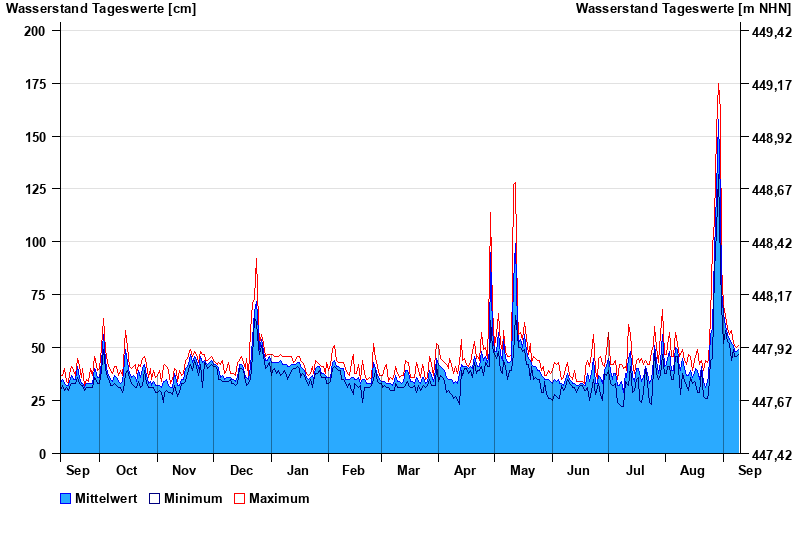
Task: Click the tall black Minimum spike in May
Action: point(515,184)
